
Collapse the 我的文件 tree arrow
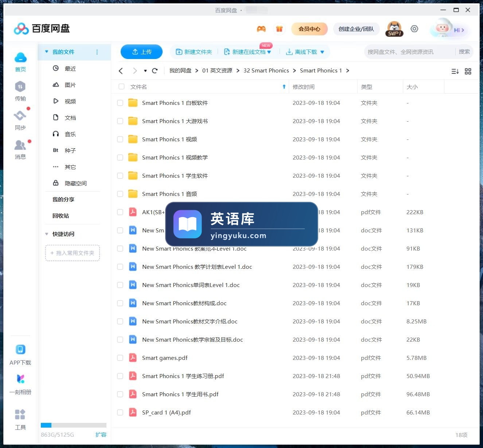pos(47,52)
